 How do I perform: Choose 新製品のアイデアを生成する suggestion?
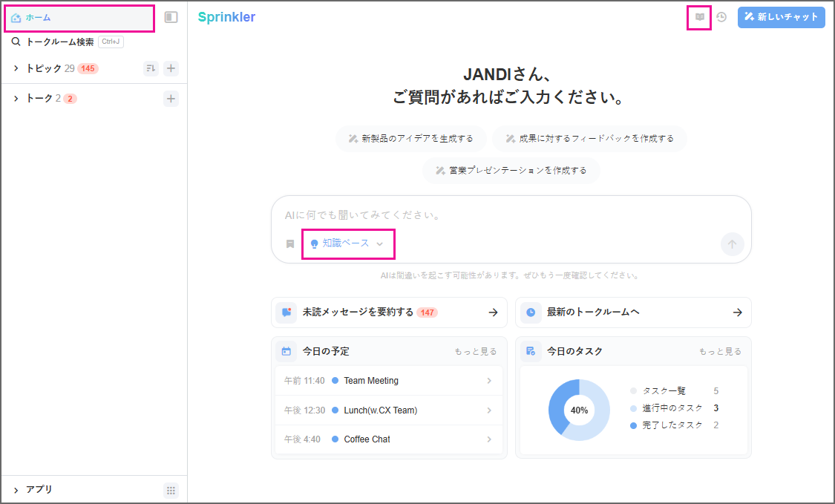click(x=410, y=139)
